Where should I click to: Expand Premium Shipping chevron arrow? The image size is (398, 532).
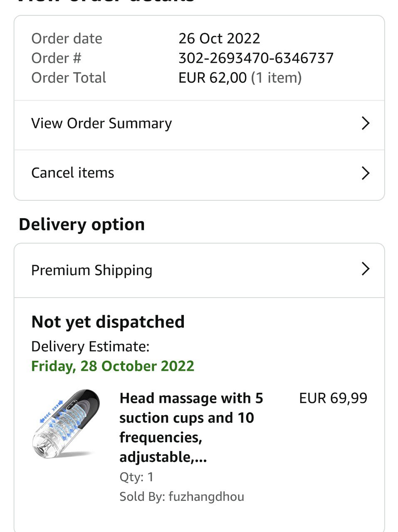pyautogui.click(x=365, y=269)
